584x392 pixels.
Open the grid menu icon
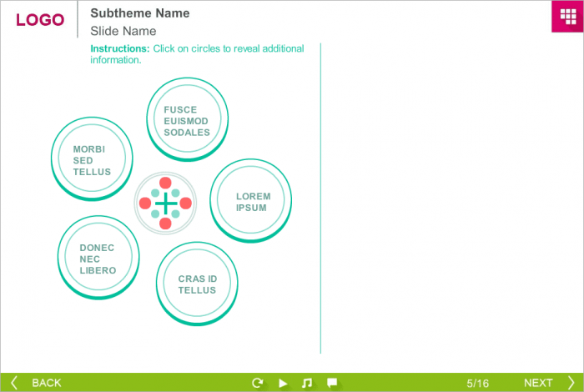point(566,18)
